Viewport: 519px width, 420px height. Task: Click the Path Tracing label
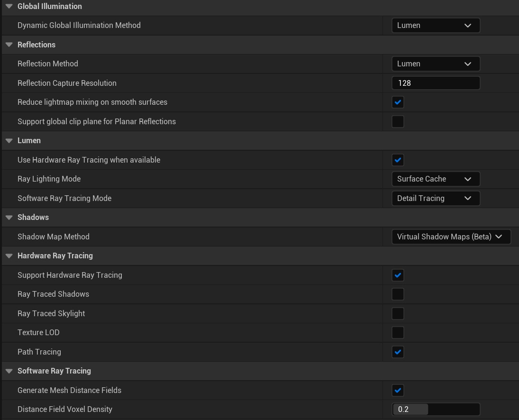click(x=39, y=352)
